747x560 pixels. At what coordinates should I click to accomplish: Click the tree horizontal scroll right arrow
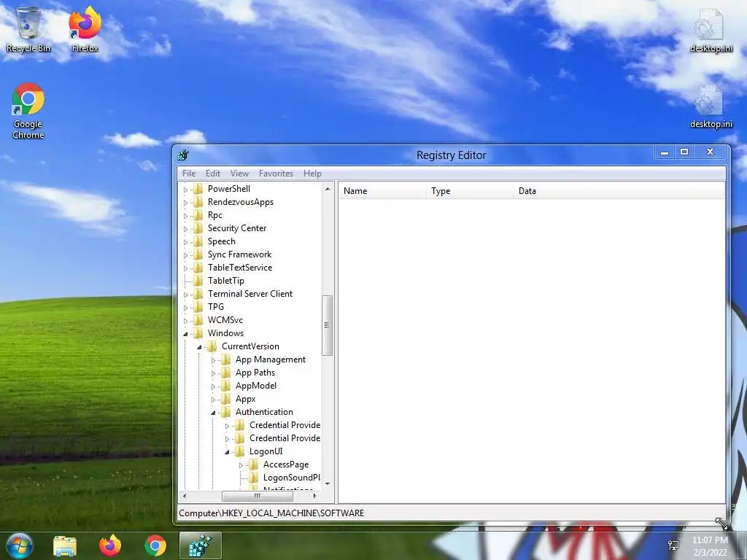314,496
